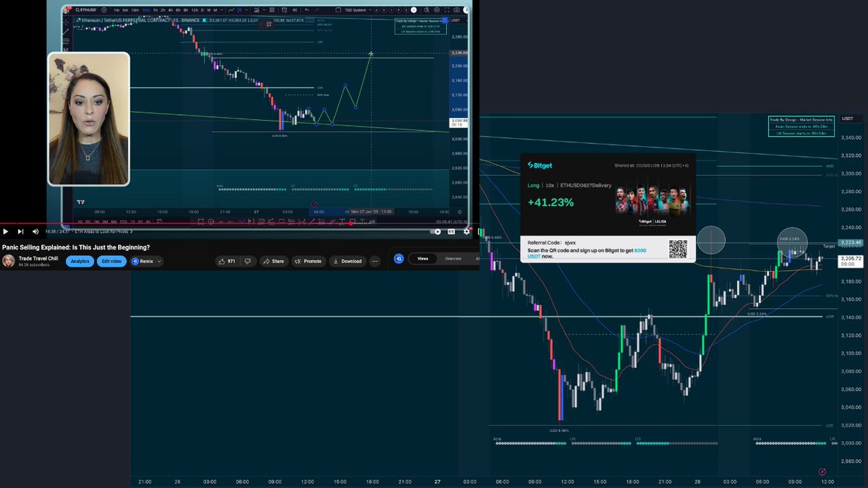Open the video player settings gear
This screenshot has height=488, width=868.
(x=467, y=231)
